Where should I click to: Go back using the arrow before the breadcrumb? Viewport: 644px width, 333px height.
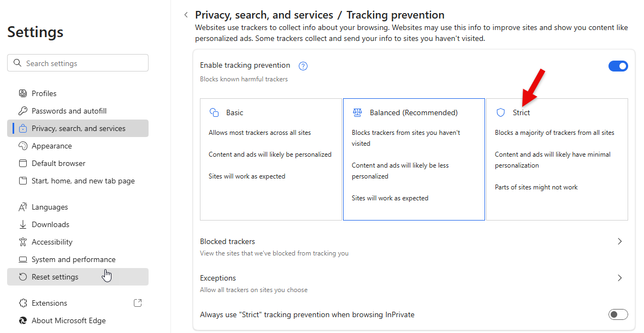click(x=186, y=15)
